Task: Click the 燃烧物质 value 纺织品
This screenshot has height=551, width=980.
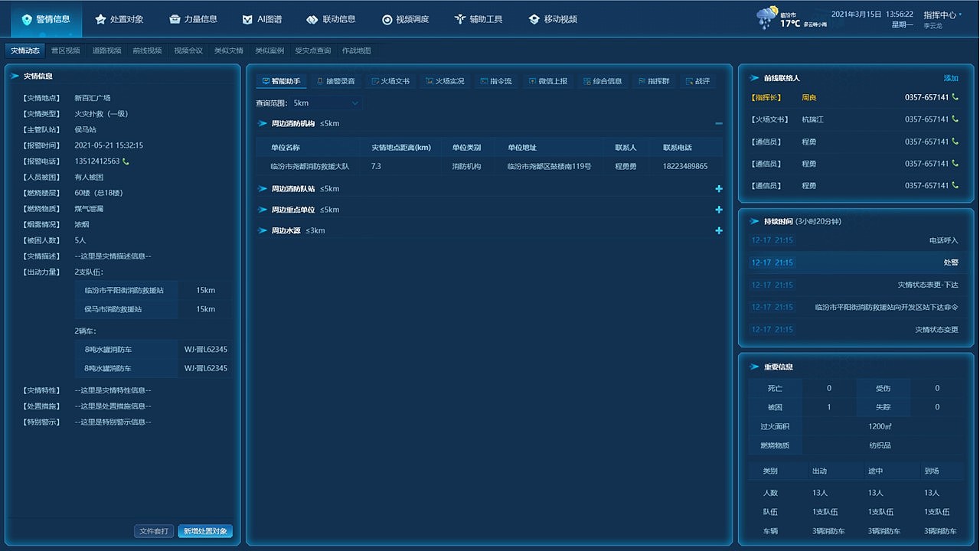Action: point(879,445)
